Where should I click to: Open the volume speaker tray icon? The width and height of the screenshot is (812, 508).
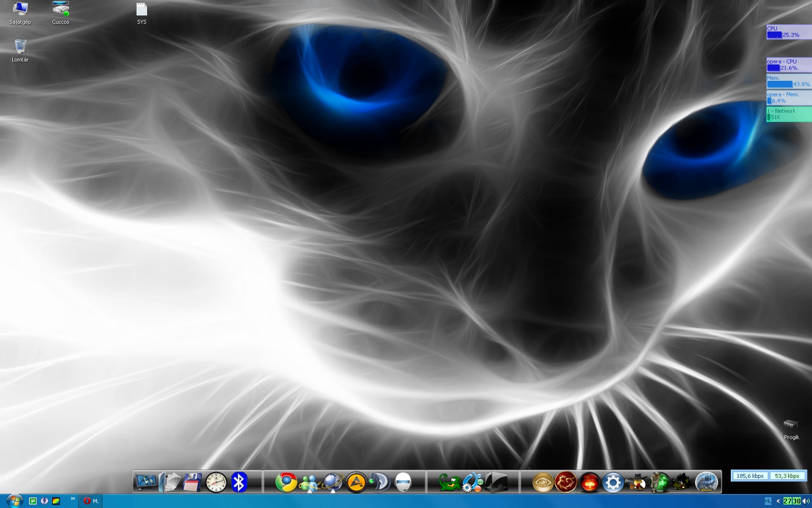tap(805, 501)
